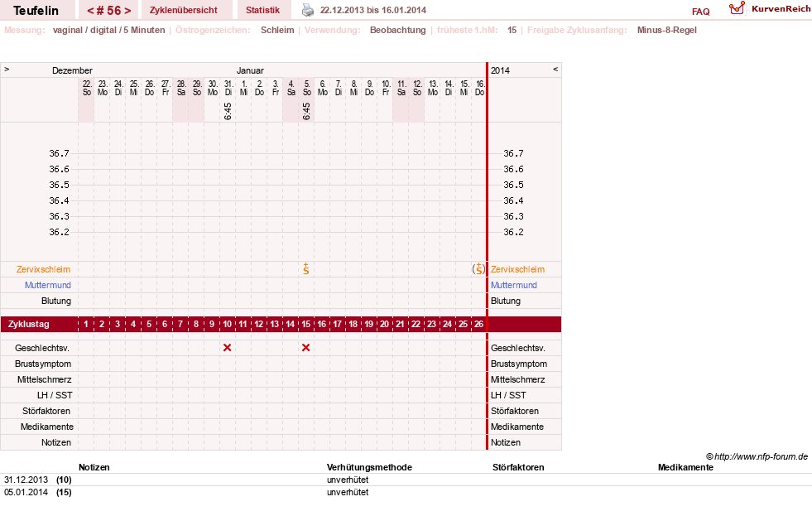Click the KurvenReich logo icon
The width and height of the screenshot is (812, 516).
[737, 8]
